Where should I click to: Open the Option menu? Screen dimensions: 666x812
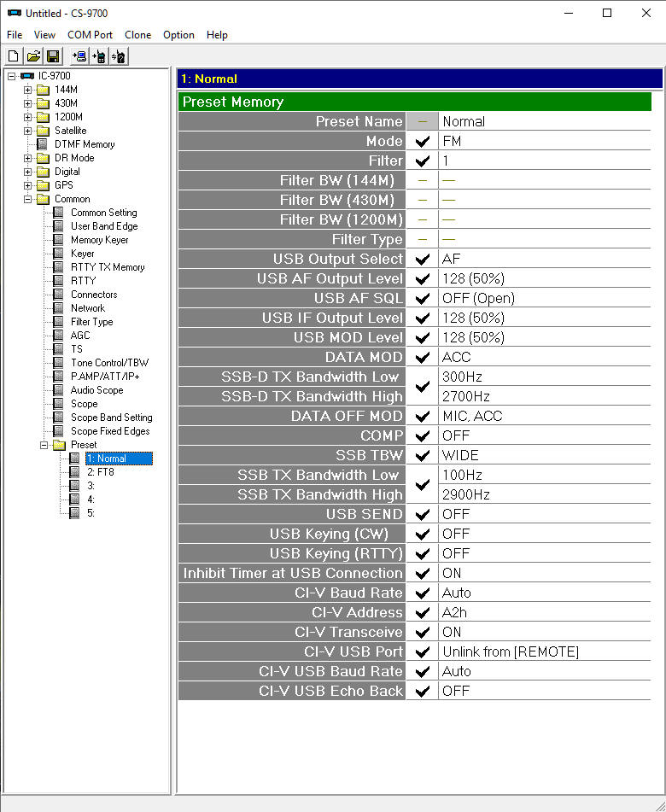point(178,35)
